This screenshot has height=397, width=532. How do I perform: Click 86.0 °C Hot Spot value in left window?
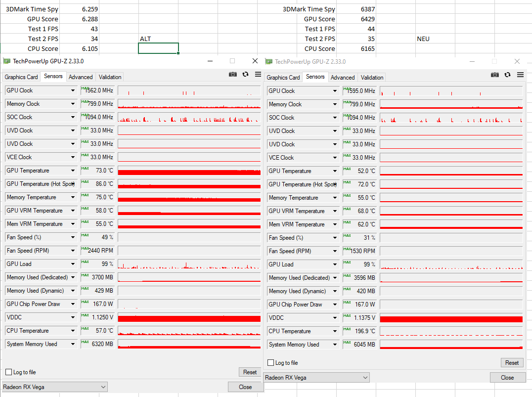(98, 183)
